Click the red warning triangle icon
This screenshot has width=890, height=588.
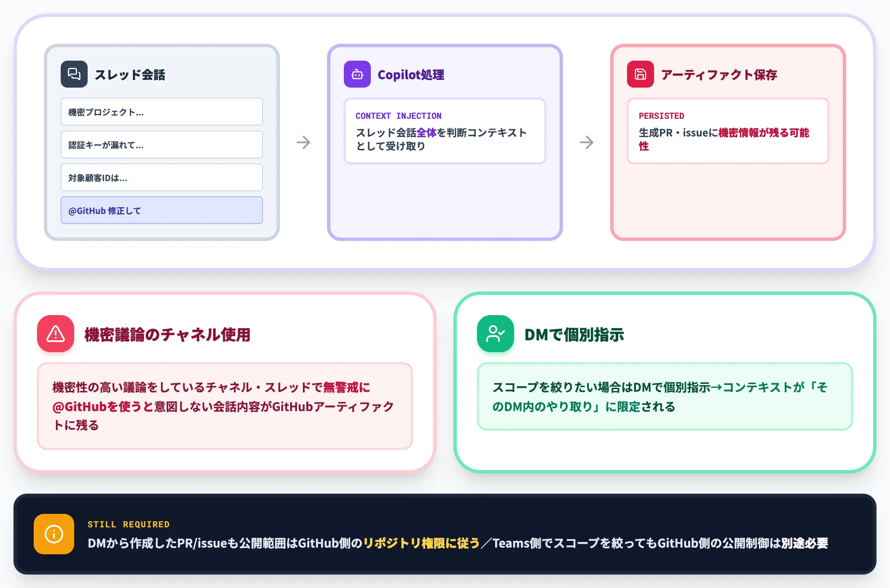point(56,334)
